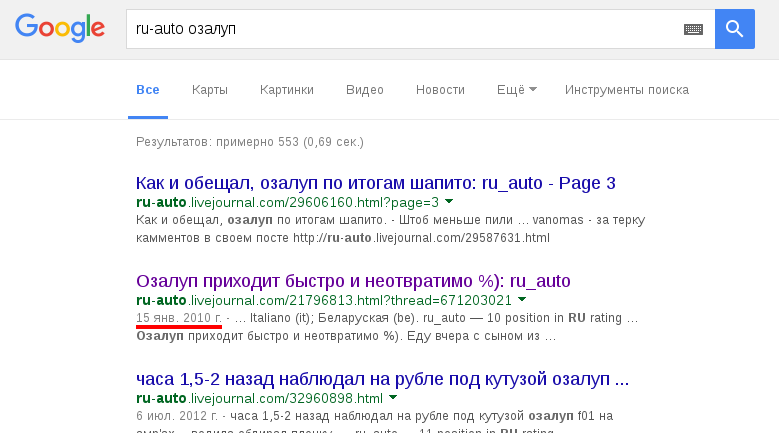
Task: Click the date '6 июл. 2012 г.'
Action: (x=177, y=416)
